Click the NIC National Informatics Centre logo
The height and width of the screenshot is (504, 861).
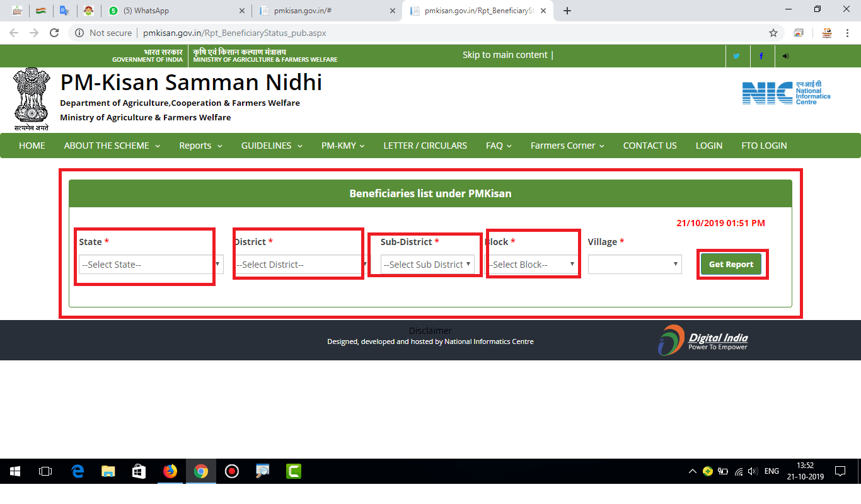[x=787, y=93]
